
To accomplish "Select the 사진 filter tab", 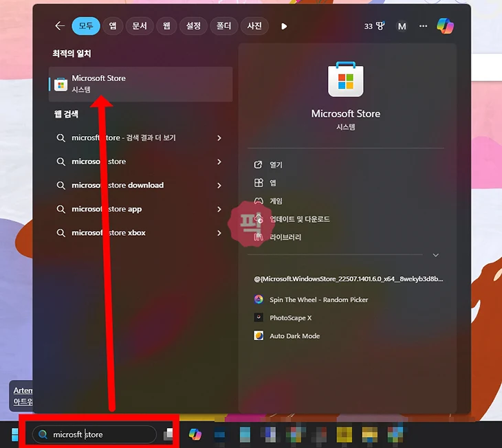I will tap(254, 26).
